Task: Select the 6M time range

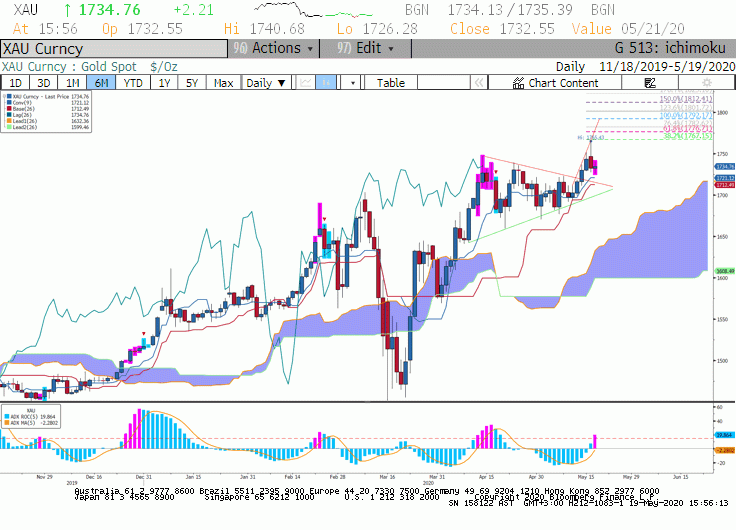Action: click(x=101, y=83)
